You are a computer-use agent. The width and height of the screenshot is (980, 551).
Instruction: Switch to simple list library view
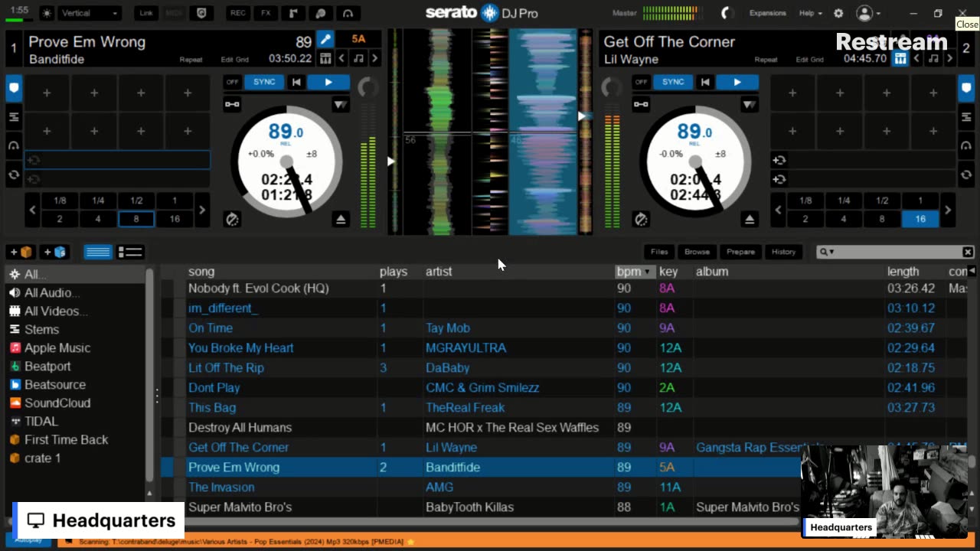click(x=98, y=252)
